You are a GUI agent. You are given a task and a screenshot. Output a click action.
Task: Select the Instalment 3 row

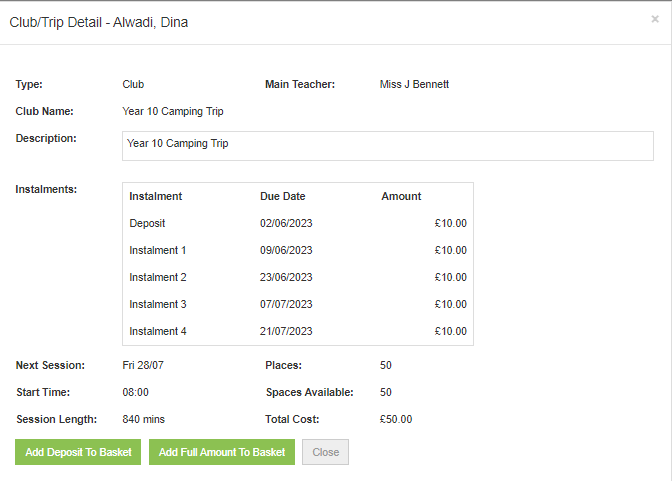298,304
